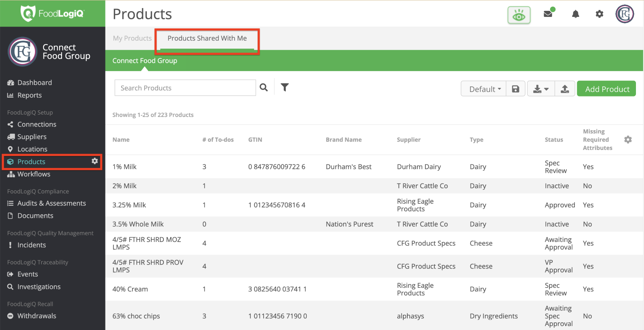Click the FoodLogiQ logo
This screenshot has width=644, height=330.
click(x=52, y=14)
